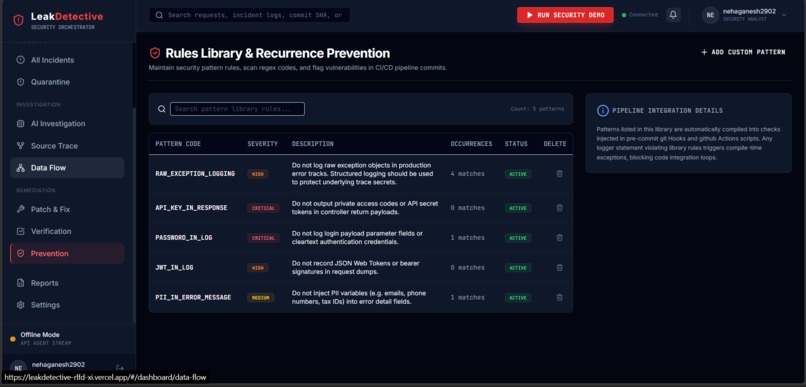Screen dimensions: 806x387
Task: Toggle ACTIVE status of JWT_IN_LOG
Action: coord(518,267)
